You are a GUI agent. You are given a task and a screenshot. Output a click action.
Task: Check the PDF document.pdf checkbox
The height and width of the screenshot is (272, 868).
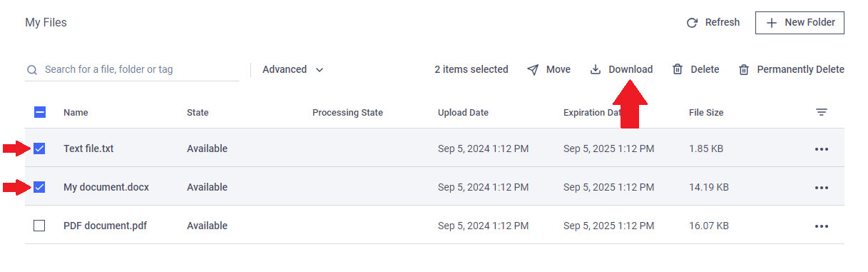click(x=39, y=226)
